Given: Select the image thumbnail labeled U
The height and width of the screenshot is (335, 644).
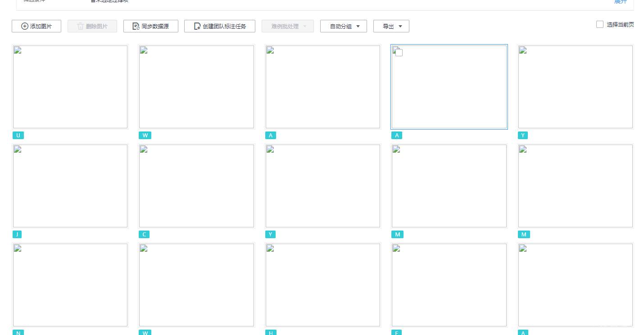Looking at the screenshot, I should (70, 87).
